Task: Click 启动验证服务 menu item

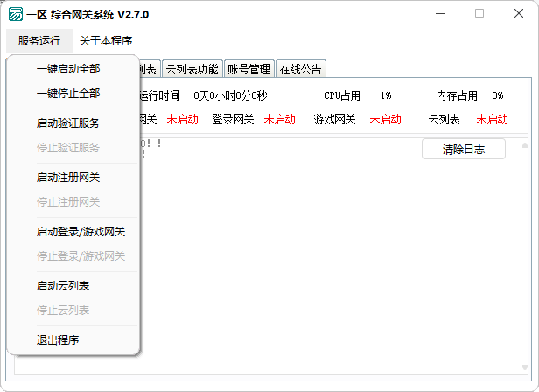Action: [x=68, y=123]
